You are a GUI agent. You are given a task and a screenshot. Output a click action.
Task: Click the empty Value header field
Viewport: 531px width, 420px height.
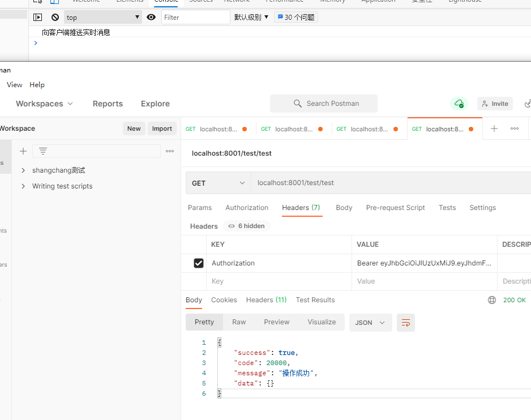point(425,281)
